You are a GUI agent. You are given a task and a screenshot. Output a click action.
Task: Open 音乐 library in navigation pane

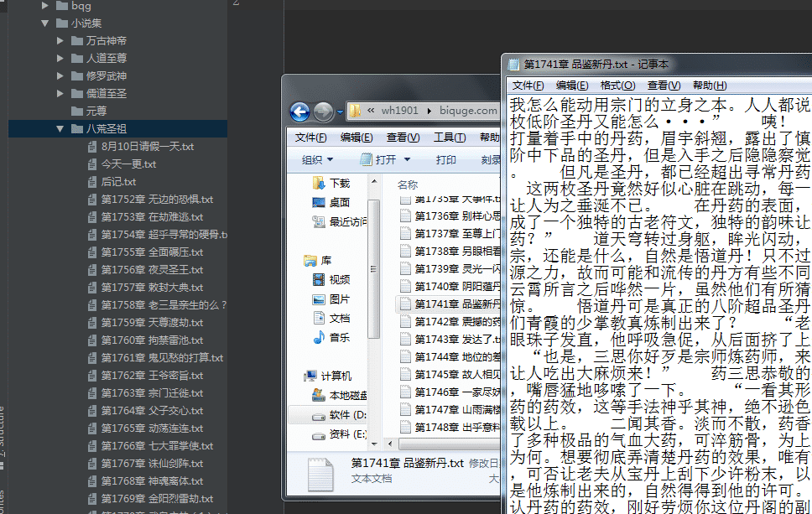coord(331,337)
